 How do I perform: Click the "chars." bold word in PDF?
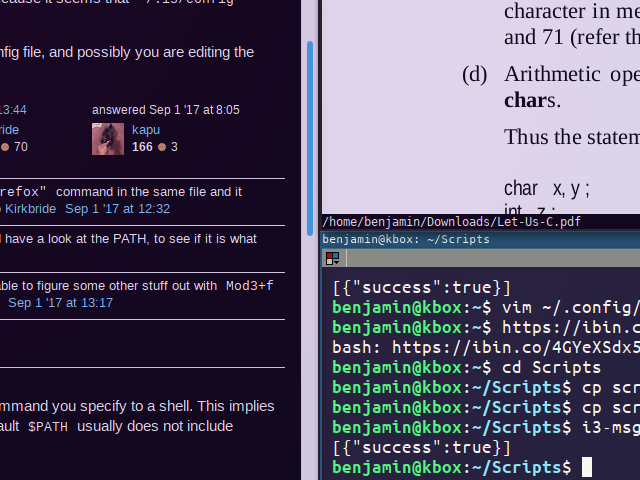[x=532, y=100]
